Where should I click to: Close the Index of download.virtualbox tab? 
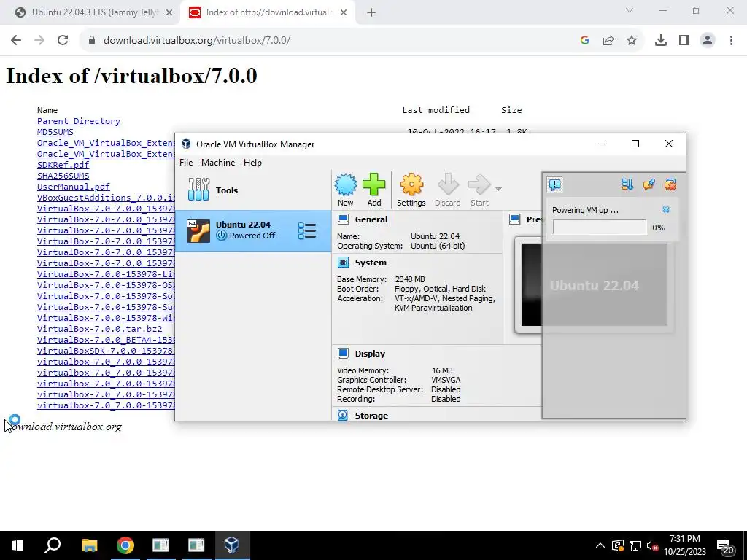pos(344,13)
